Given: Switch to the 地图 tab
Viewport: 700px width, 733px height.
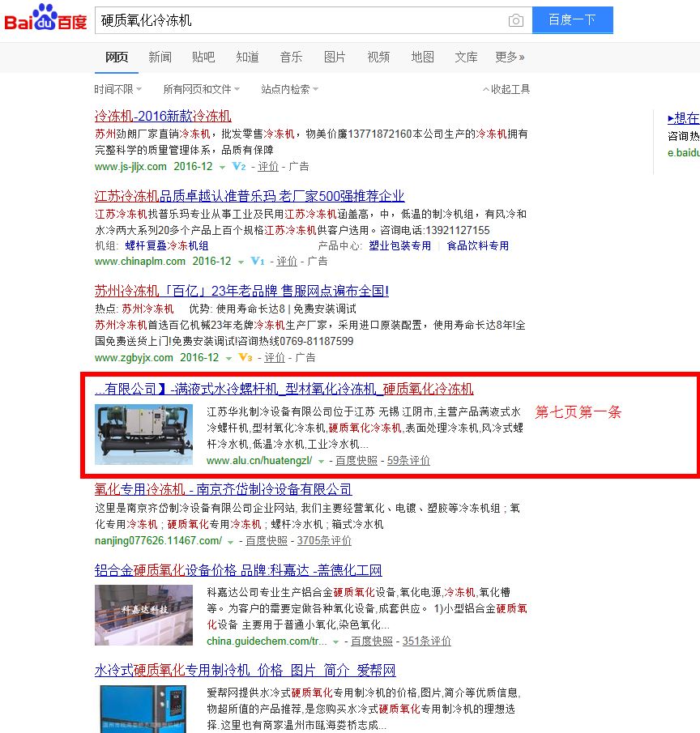Looking at the screenshot, I should tap(422, 57).
